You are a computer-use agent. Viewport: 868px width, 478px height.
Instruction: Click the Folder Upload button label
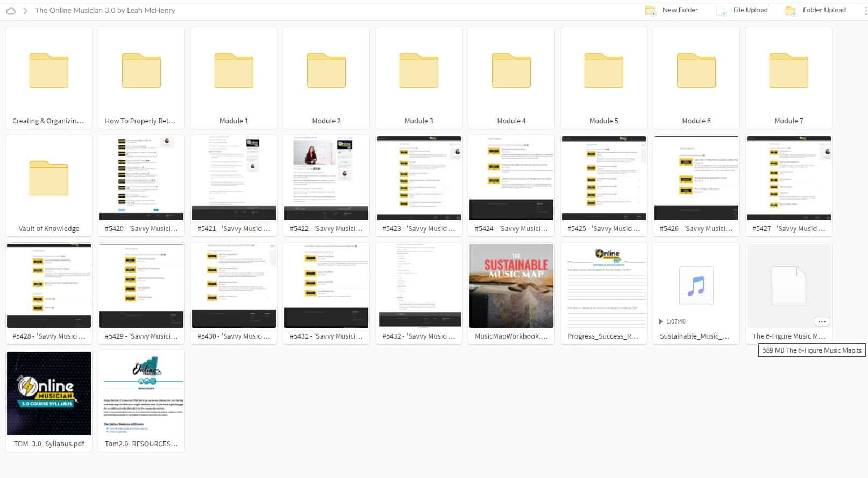[x=824, y=10]
